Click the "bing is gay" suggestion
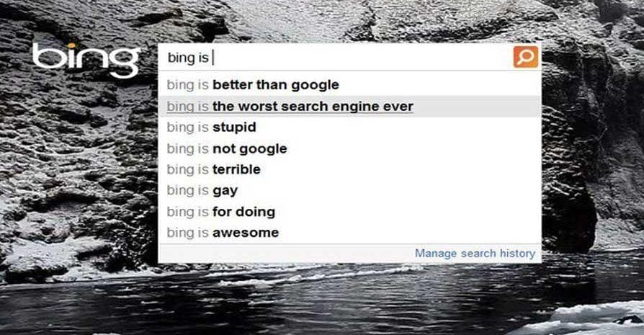644x335 pixels. coord(202,191)
